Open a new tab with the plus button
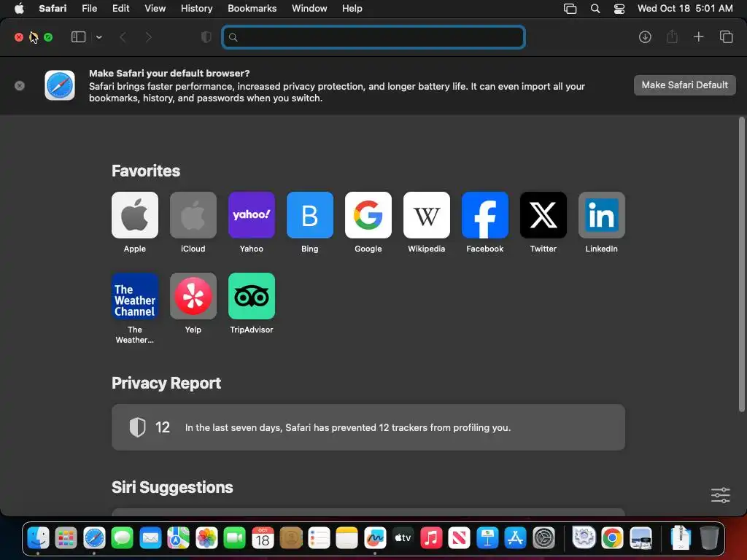 click(698, 36)
